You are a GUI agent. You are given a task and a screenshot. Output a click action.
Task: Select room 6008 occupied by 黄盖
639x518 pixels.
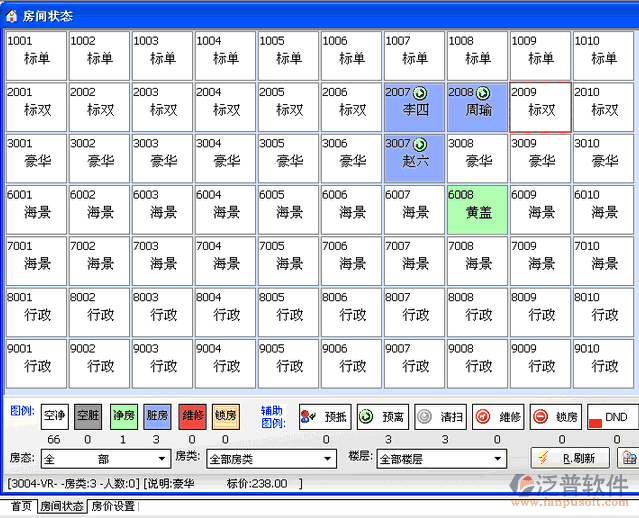477,206
